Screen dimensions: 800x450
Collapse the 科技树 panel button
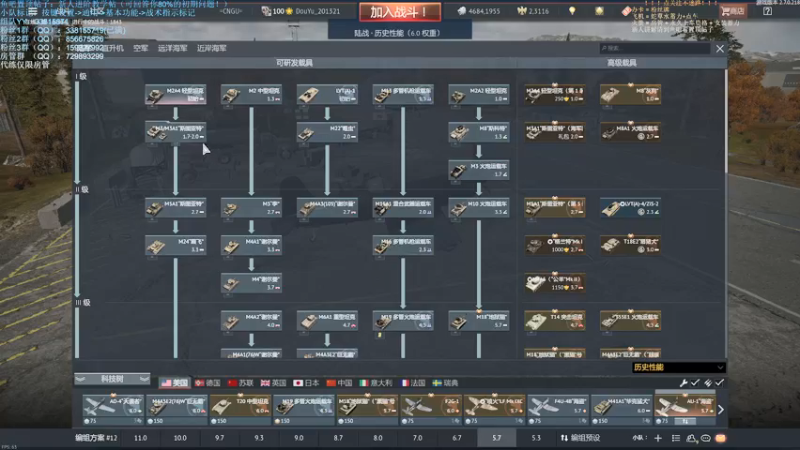click(x=112, y=379)
